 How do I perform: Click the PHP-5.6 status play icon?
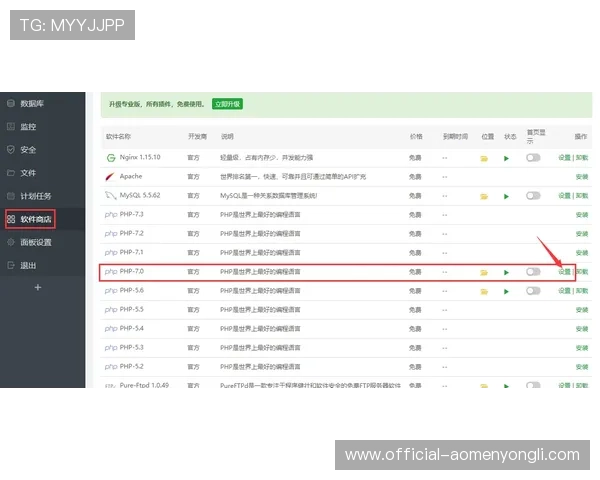click(x=506, y=292)
